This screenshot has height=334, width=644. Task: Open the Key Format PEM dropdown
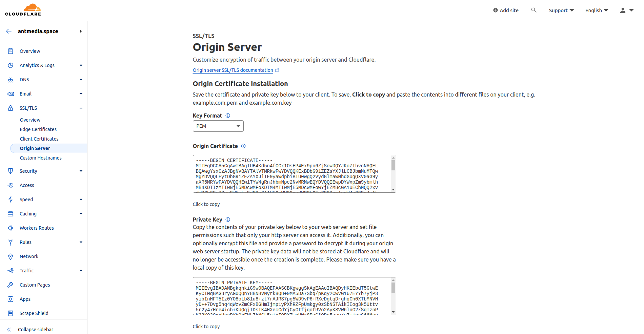point(218,126)
